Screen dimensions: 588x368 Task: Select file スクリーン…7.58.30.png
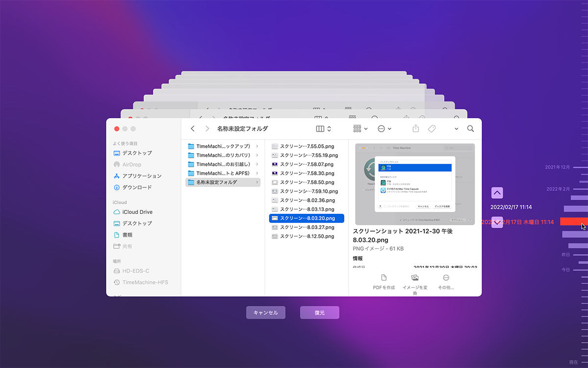307,173
